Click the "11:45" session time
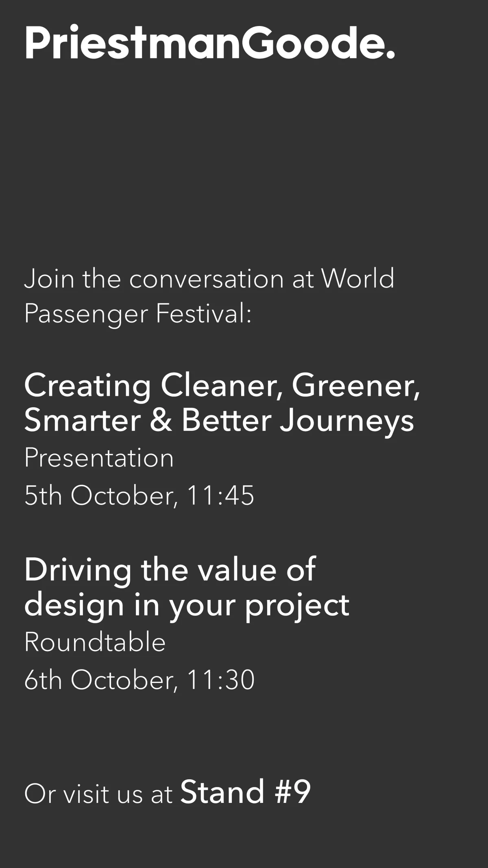This screenshot has width=488, height=868. click(x=220, y=495)
